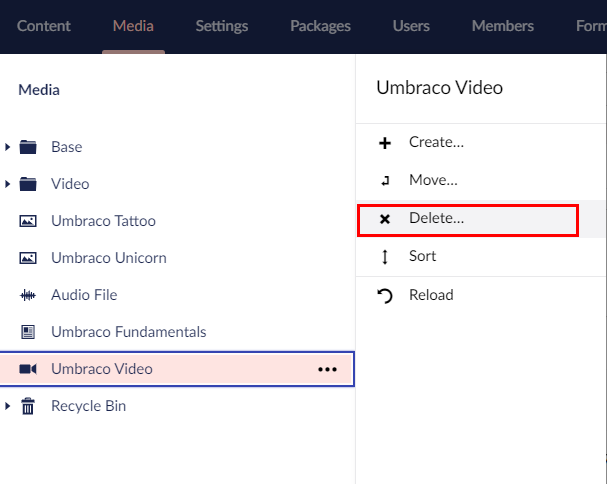Open Audio File media item
Image resolution: width=607 pixels, height=484 pixels.
tap(84, 295)
